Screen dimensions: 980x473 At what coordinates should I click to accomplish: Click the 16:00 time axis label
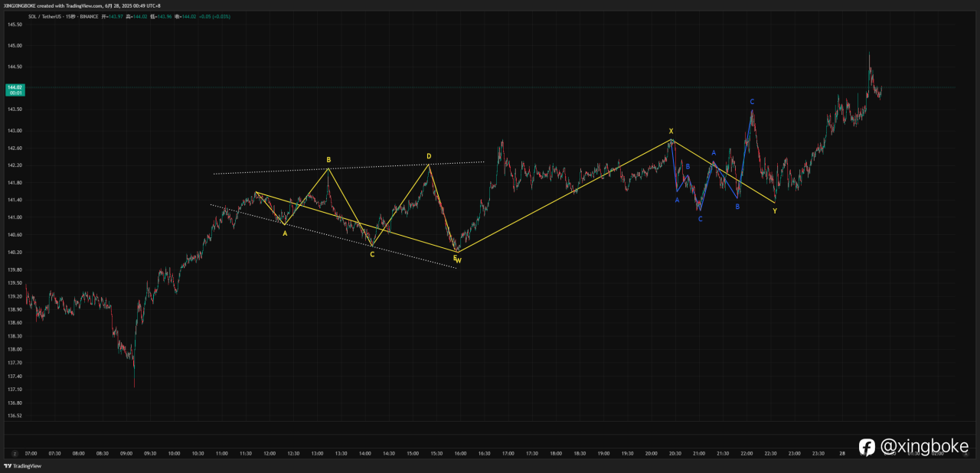461,453
